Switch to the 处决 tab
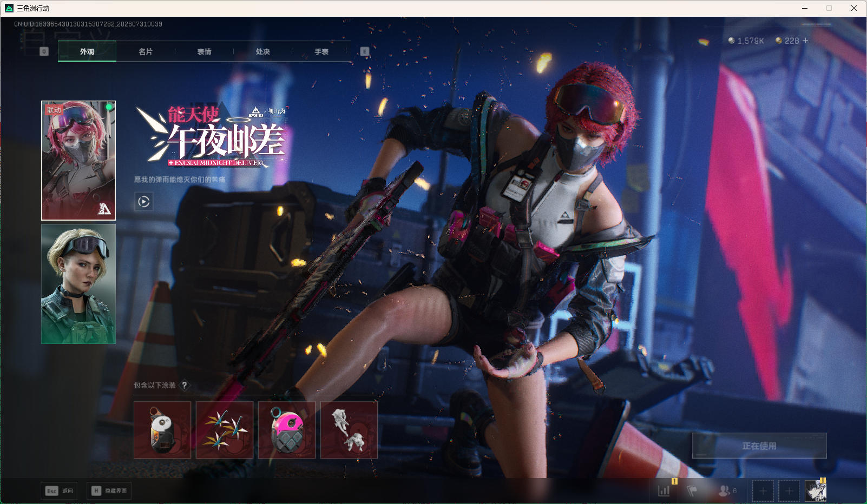This screenshot has height=504, width=867. [x=262, y=52]
